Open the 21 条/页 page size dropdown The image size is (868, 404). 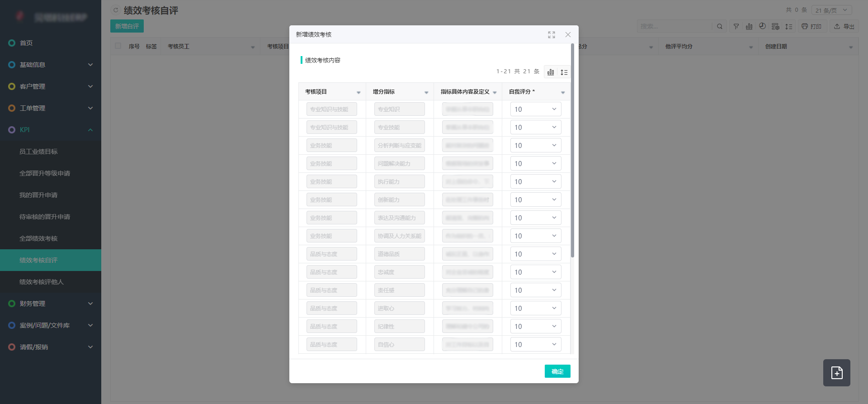(831, 10)
